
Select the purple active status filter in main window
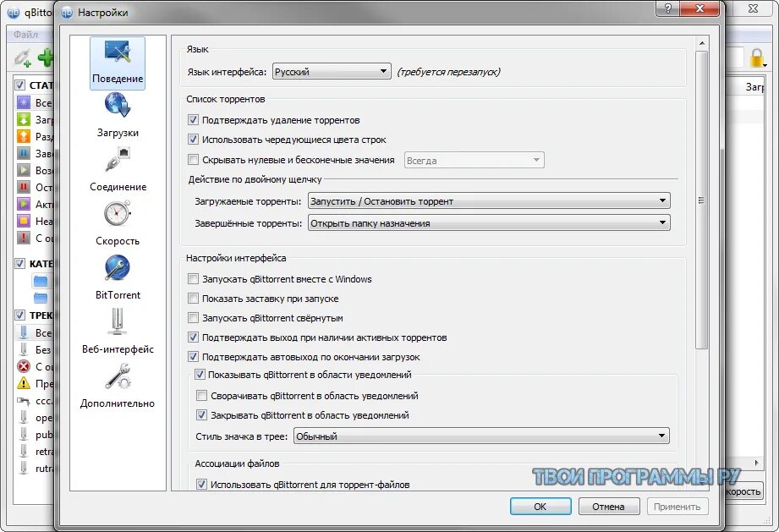(x=24, y=204)
